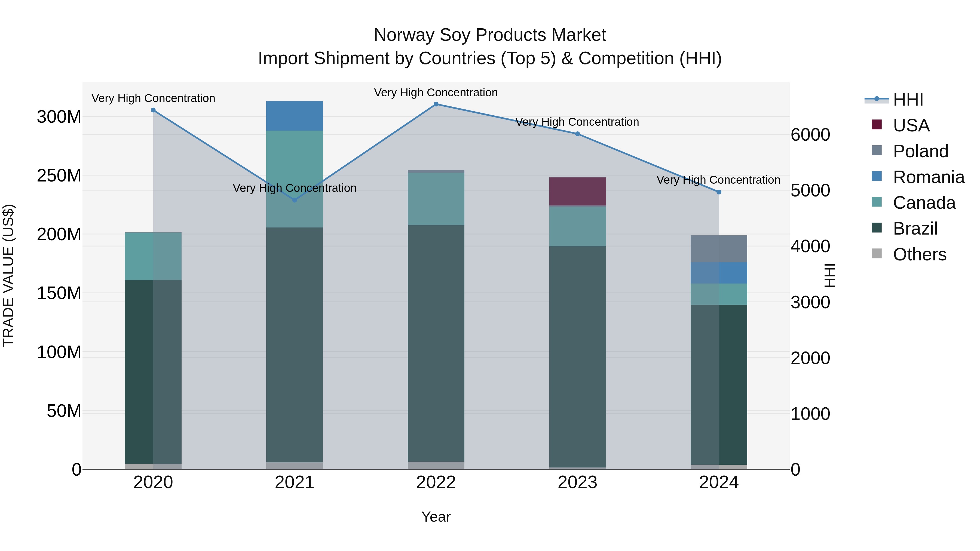
Task: Click the 2024 Very High Concentration annotation
Action: [718, 180]
